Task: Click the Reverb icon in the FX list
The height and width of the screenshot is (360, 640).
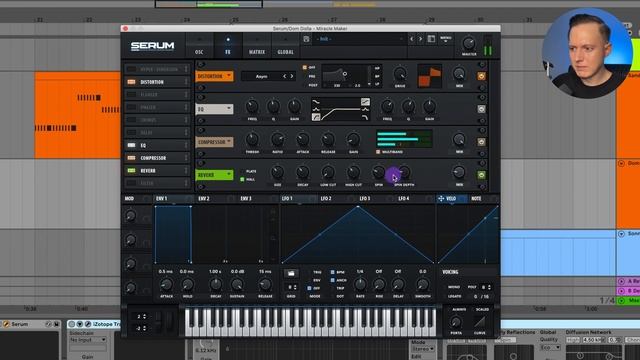Action: click(131, 170)
